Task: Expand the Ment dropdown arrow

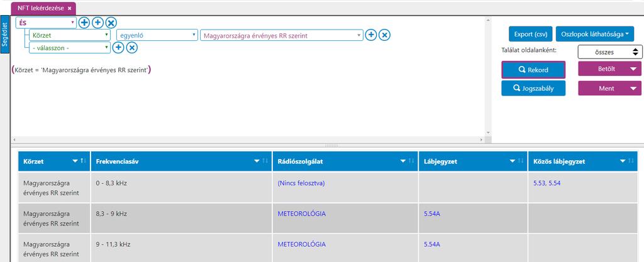Action: pyautogui.click(x=633, y=88)
